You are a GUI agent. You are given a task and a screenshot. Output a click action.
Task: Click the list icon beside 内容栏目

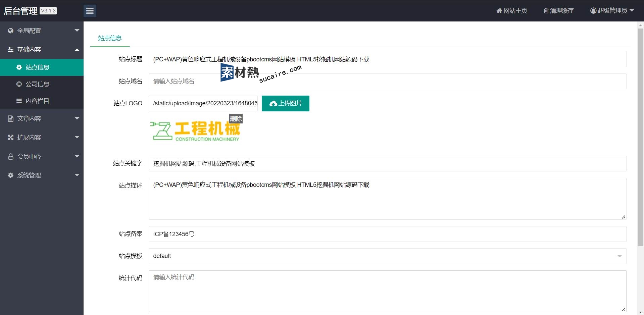pyautogui.click(x=19, y=101)
